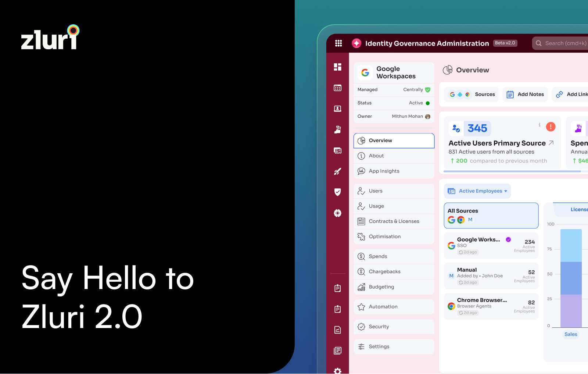
Task: Select the Google Works... SSO source card
Action: pyautogui.click(x=491, y=246)
